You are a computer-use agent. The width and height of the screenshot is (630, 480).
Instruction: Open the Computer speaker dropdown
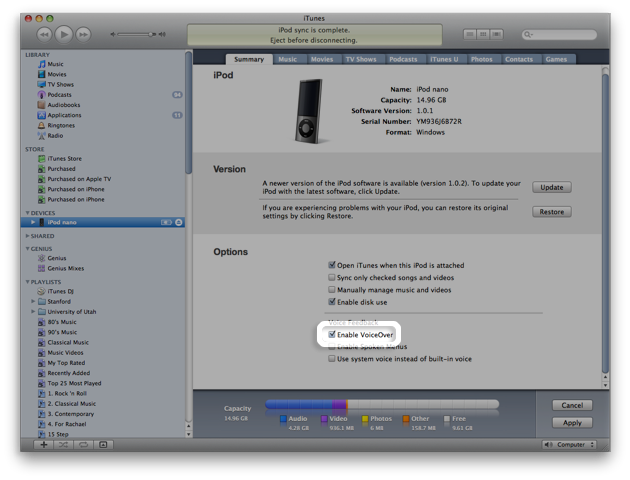[x=569, y=445]
